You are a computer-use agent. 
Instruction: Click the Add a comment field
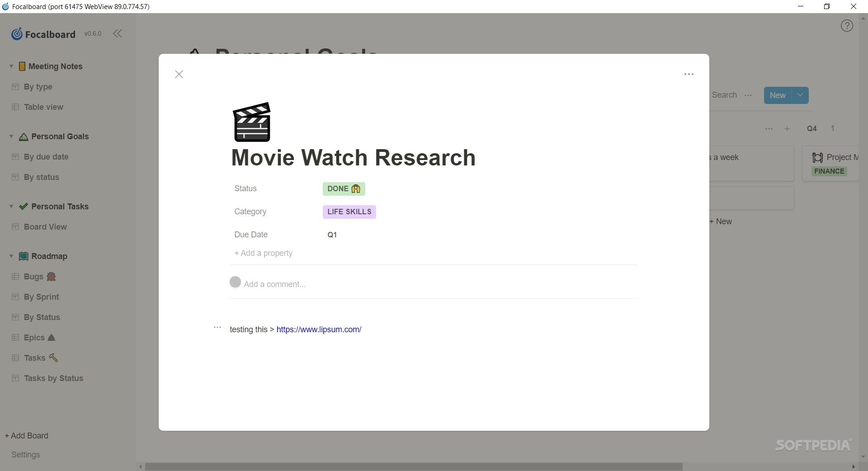pyautogui.click(x=275, y=284)
